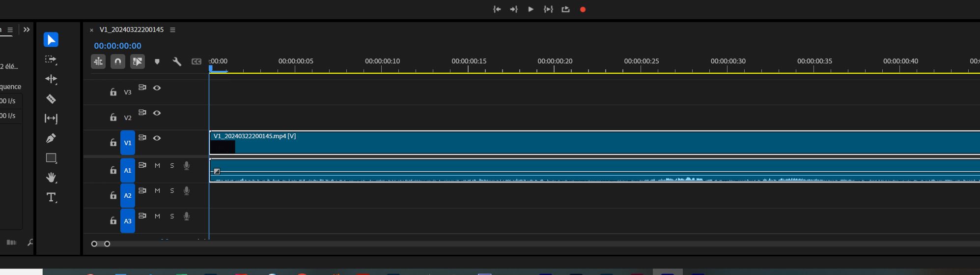Hide V1 track output eye

(x=157, y=138)
